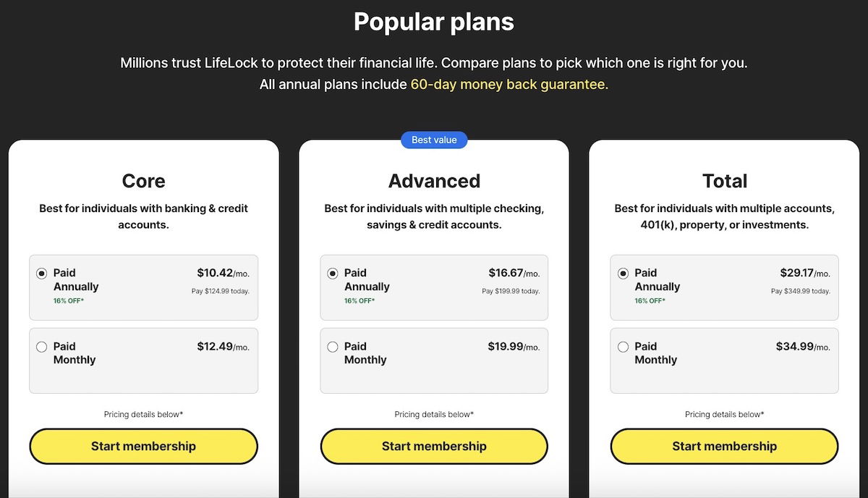Start membership for the Total plan
The width and height of the screenshot is (868, 498).
click(724, 446)
